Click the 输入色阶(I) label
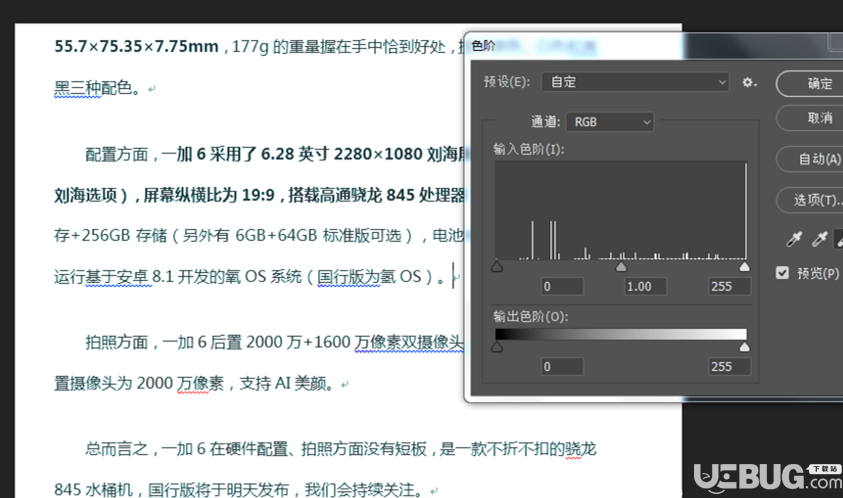 pyautogui.click(x=528, y=149)
